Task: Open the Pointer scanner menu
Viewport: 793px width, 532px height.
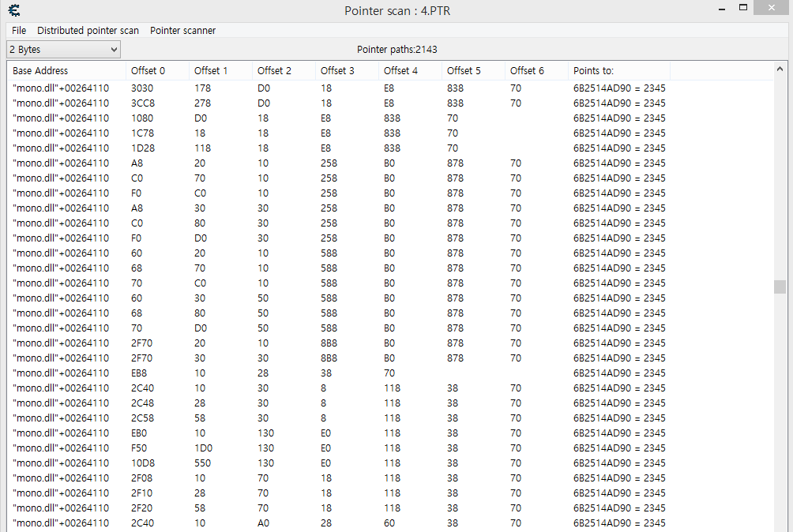Action: coord(182,30)
